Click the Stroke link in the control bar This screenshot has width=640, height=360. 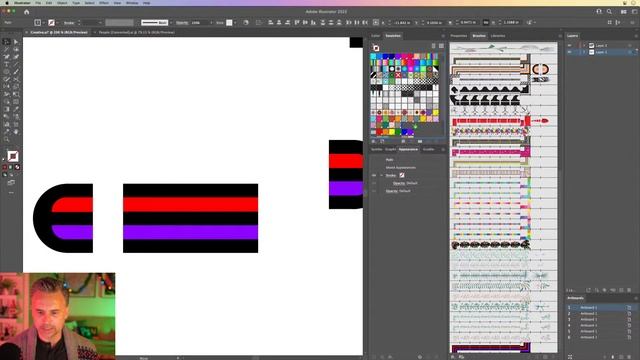coord(69,23)
